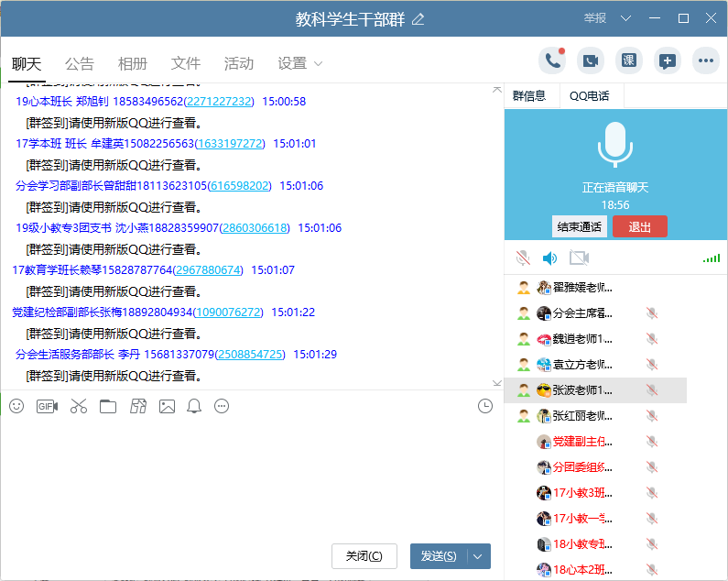Click inside the message input area
This screenshot has height=581, width=728.
(247, 477)
